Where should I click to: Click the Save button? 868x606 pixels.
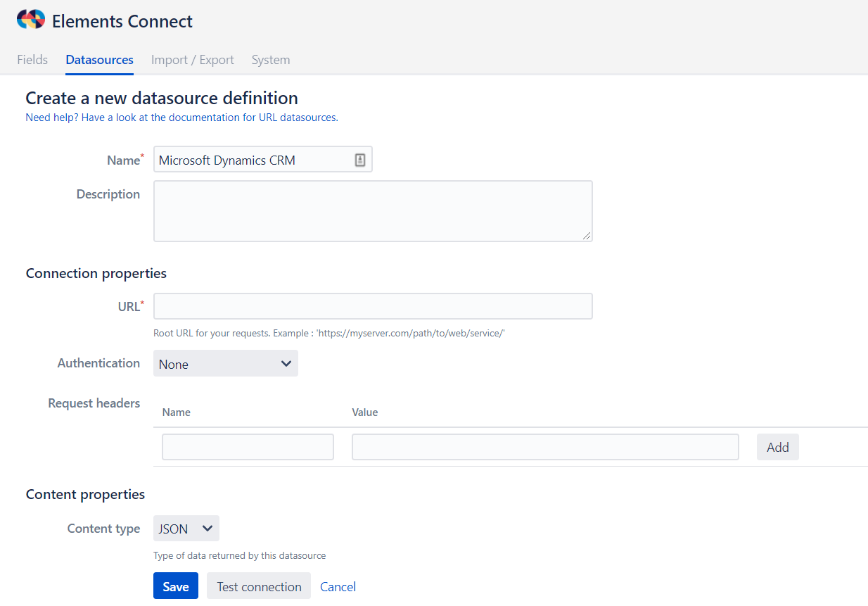[176, 586]
